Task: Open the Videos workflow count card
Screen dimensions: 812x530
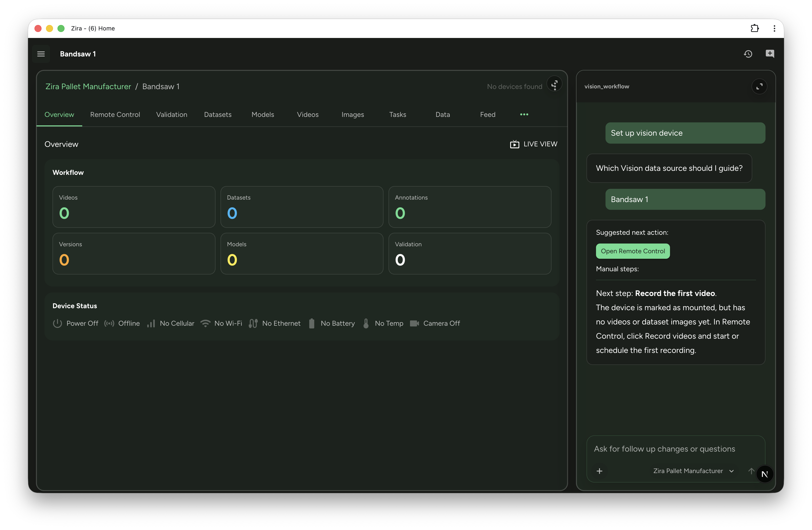Action: point(134,207)
